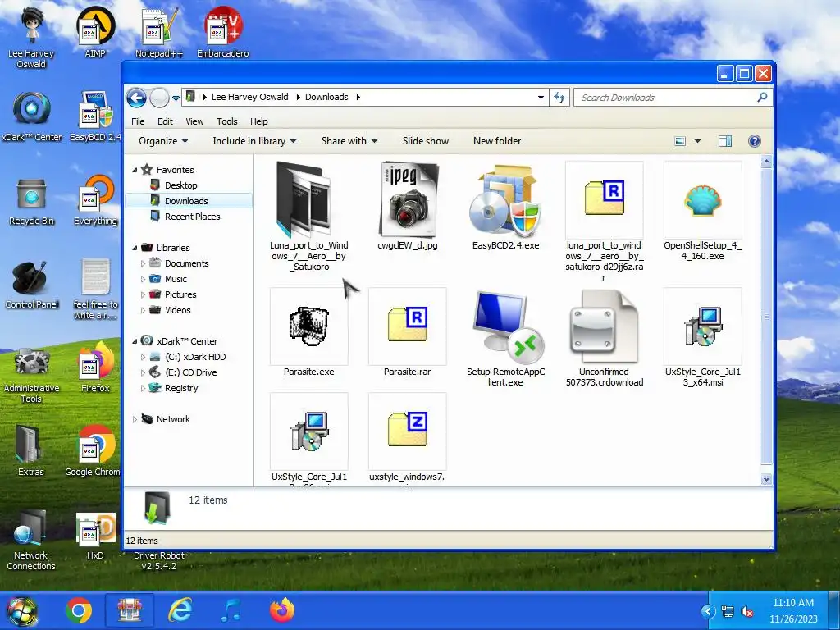
Task: Launch Firefox from the taskbar
Action: (x=282, y=610)
